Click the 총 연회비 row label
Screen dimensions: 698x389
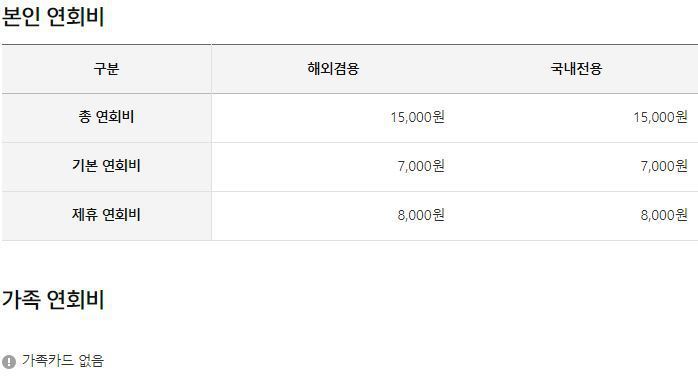pos(106,117)
